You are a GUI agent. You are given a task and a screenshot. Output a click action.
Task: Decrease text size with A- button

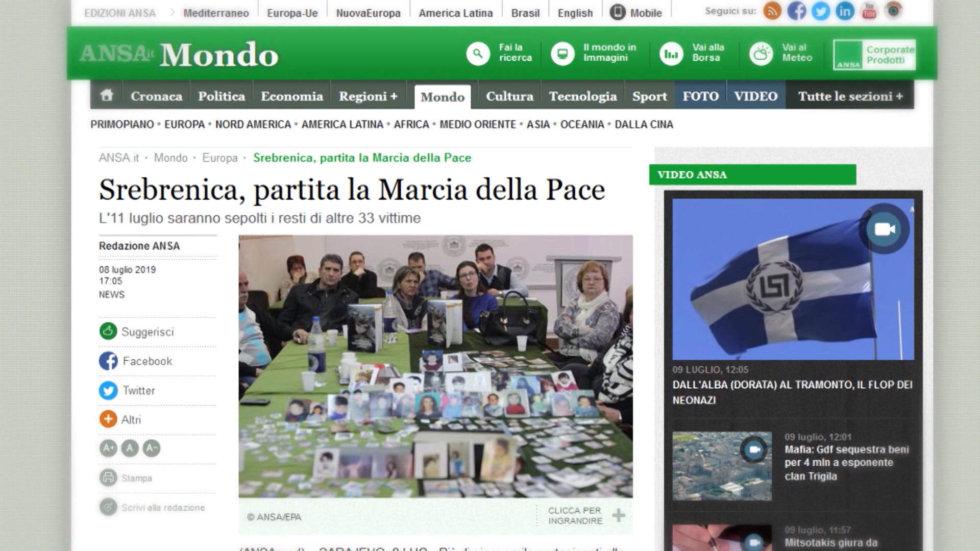click(x=151, y=448)
